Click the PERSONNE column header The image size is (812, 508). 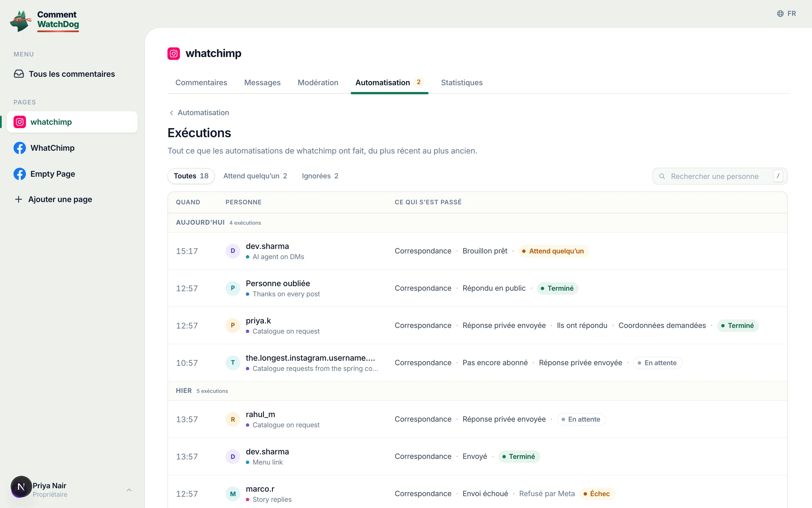click(243, 202)
